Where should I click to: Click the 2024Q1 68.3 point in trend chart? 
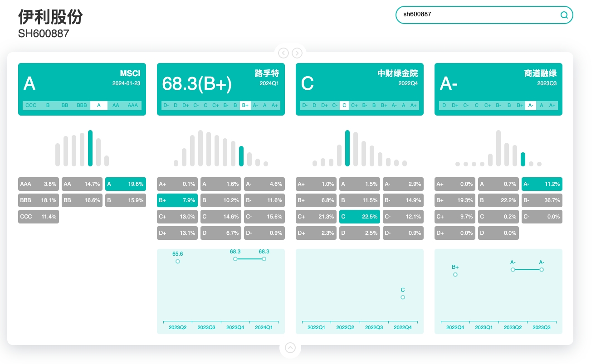pos(264,259)
